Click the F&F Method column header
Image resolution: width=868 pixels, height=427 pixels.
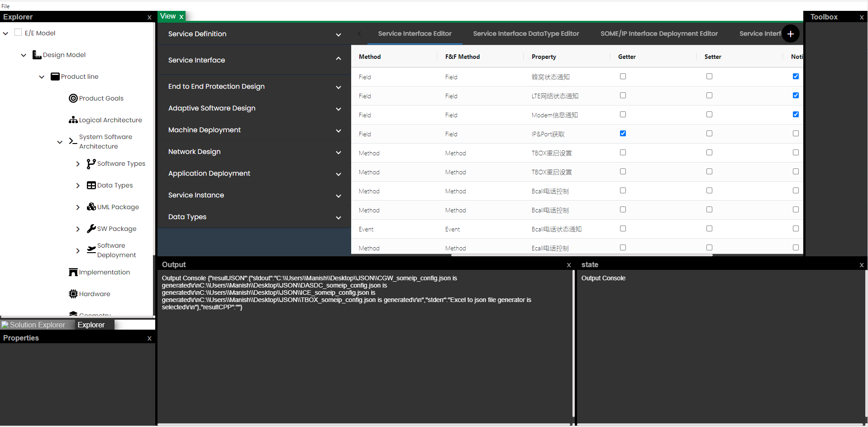pyautogui.click(x=462, y=57)
